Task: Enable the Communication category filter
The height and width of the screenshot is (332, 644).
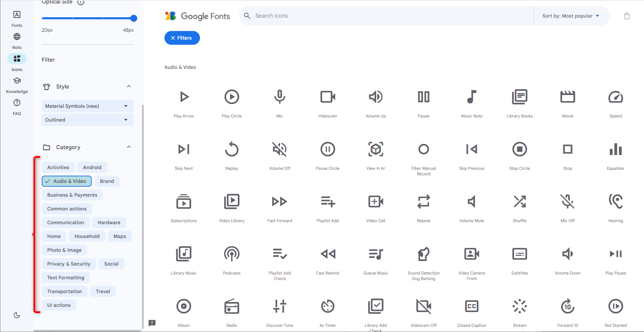Action: [x=66, y=222]
